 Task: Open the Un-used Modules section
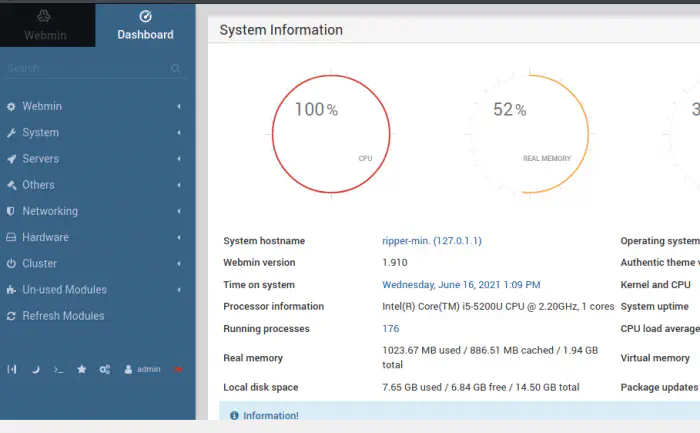pos(64,290)
